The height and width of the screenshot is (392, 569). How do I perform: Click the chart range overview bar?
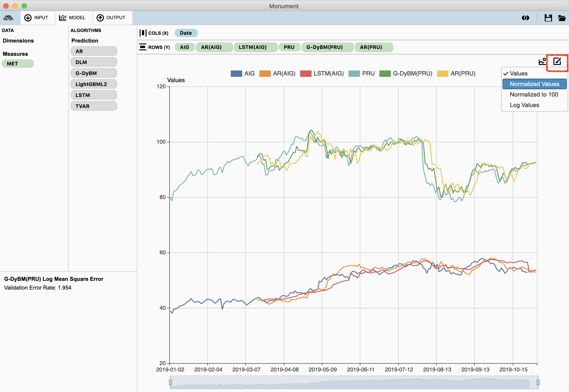(x=354, y=382)
